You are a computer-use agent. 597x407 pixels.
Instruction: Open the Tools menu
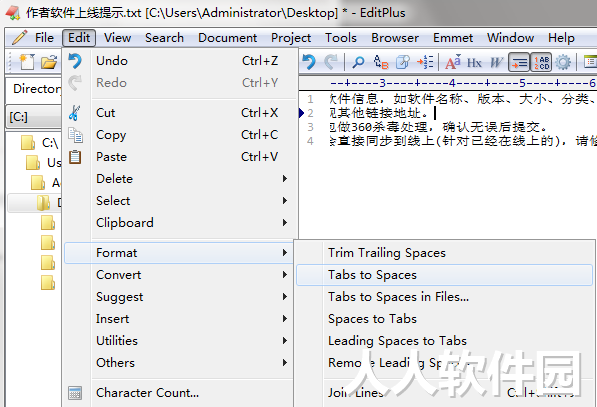[341, 38]
